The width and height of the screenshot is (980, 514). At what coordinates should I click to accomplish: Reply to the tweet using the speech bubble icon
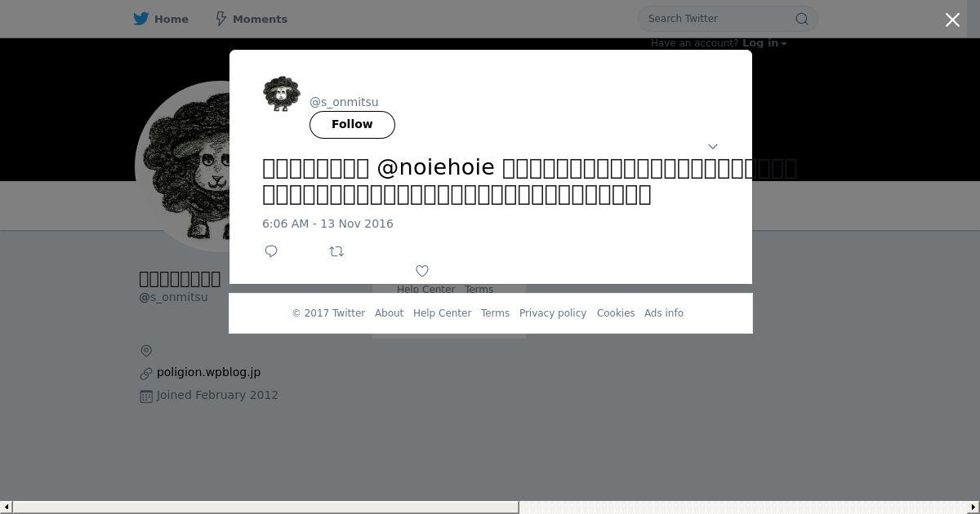271,251
